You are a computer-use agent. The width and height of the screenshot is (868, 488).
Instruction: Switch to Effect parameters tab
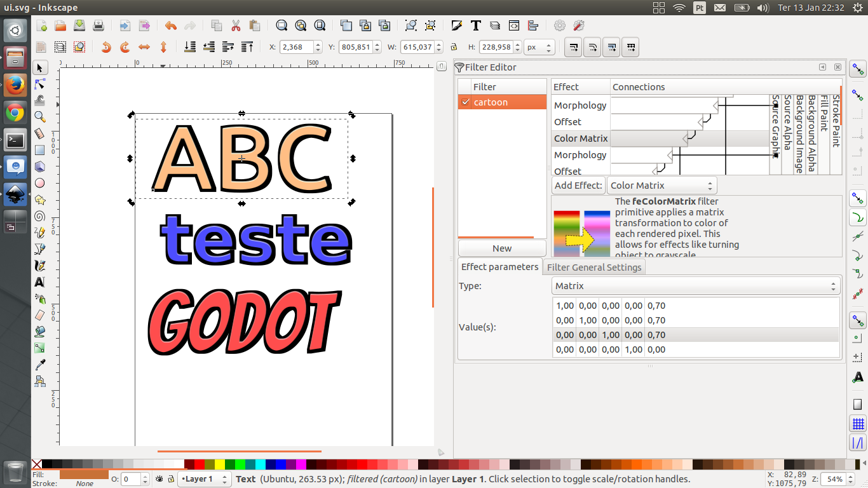tap(499, 267)
